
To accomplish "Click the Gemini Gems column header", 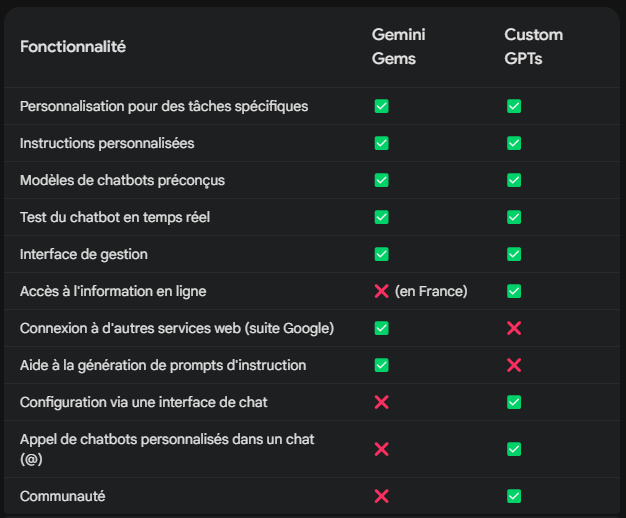I will click(398, 47).
